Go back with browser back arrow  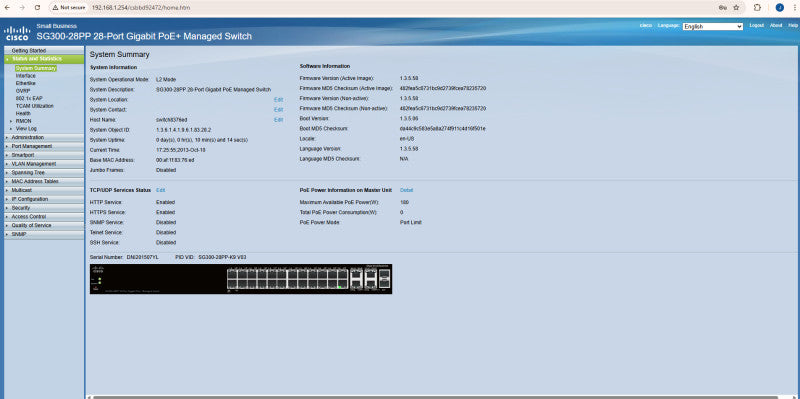point(8,8)
